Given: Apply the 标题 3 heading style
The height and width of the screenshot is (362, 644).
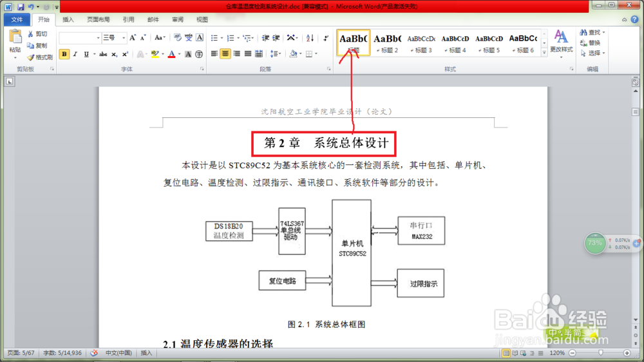Looking at the screenshot, I should tap(421, 43).
